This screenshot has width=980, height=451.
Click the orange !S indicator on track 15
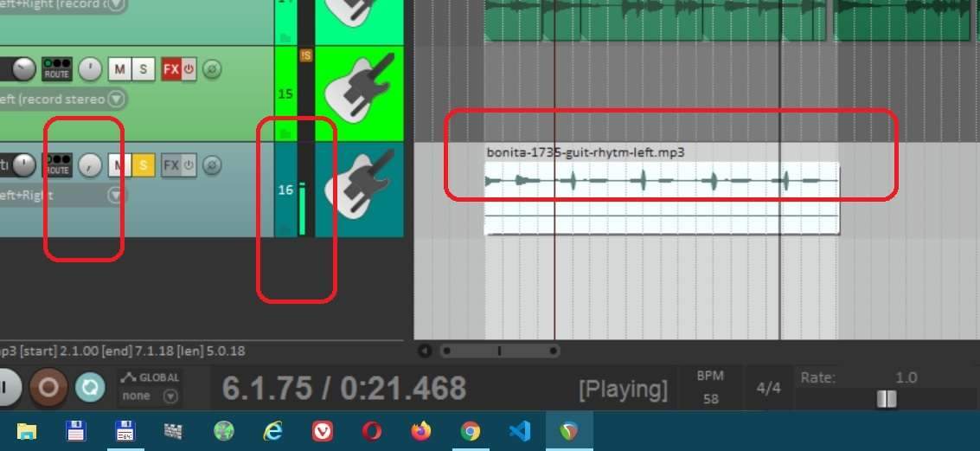click(305, 55)
